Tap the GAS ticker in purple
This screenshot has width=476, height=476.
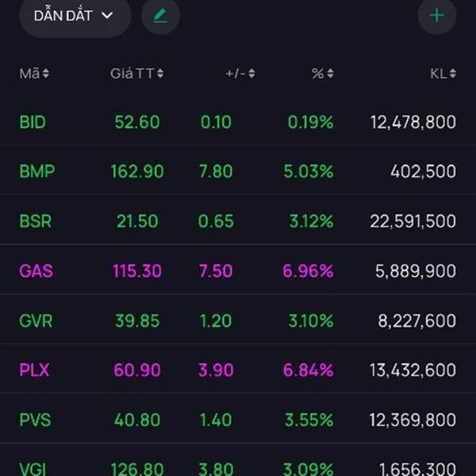click(36, 271)
